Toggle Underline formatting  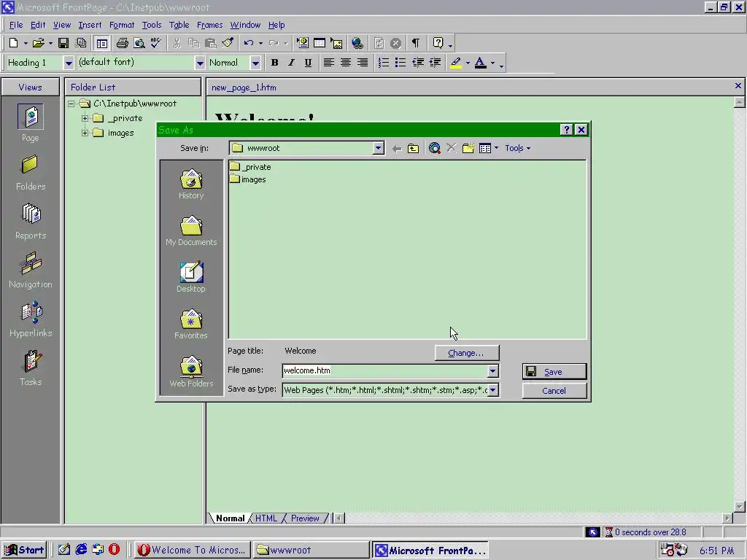[x=309, y=63]
